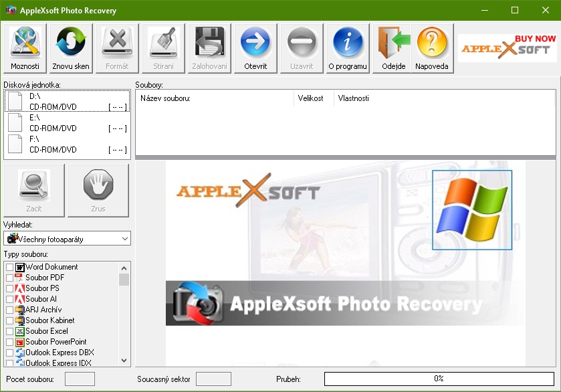Sort by Název souboru column header
Image resolution: width=561 pixels, height=392 pixels.
[215, 98]
